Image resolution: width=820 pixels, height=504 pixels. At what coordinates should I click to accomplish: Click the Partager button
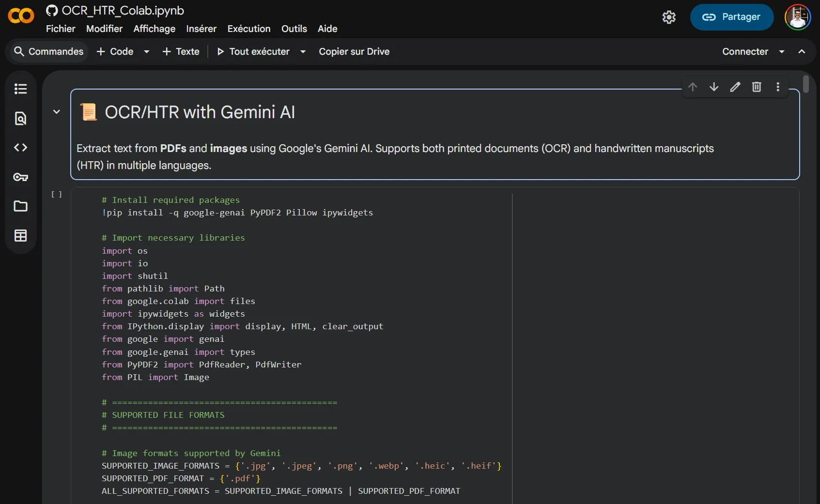pyautogui.click(x=731, y=17)
